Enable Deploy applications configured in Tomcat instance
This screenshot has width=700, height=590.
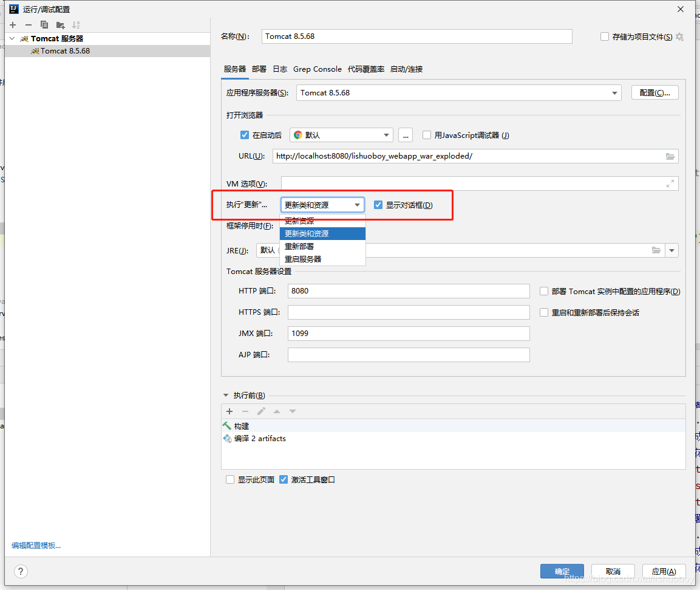pos(544,291)
